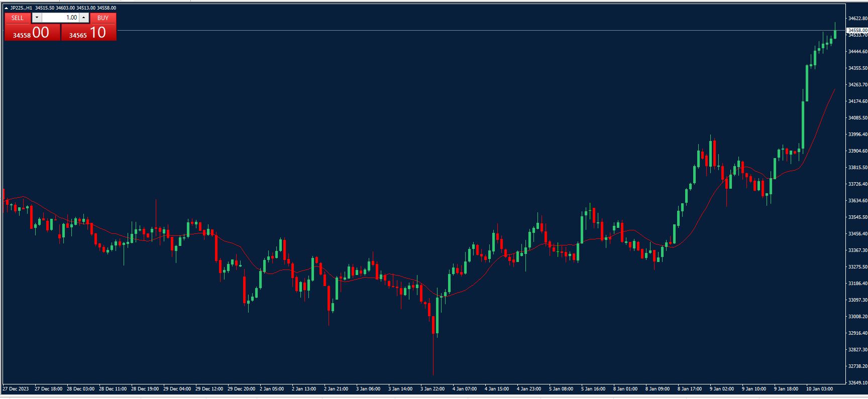Screen dimensions: 868x399
Task: Decrease trade volume with down arrow
Action: 37,18
